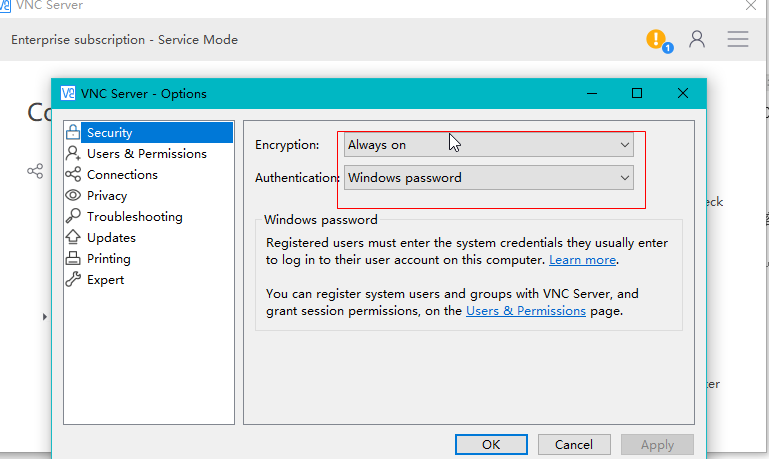Screen dimensions: 769x459
Task: Click the OK button
Action: (491, 444)
